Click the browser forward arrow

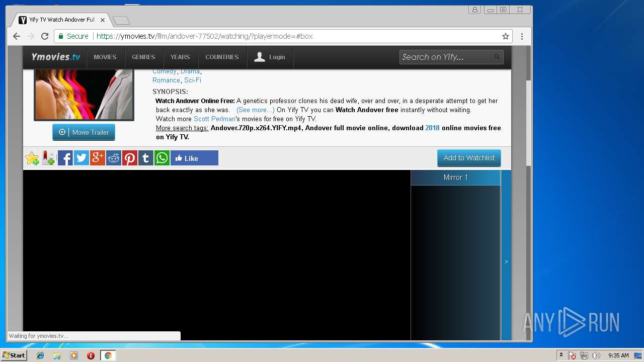(31, 36)
